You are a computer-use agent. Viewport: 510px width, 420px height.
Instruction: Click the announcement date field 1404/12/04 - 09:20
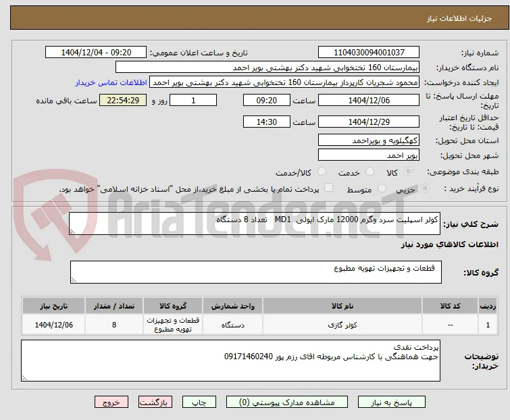96,53
